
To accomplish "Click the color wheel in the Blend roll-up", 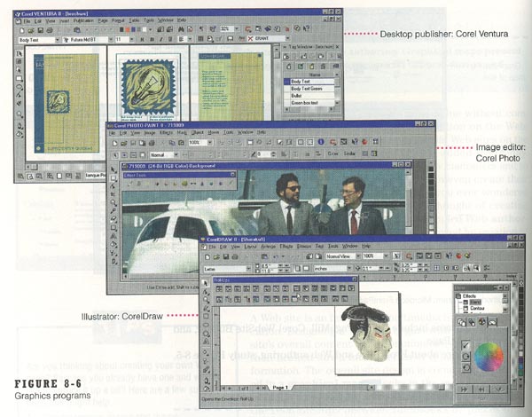I will tap(489, 357).
